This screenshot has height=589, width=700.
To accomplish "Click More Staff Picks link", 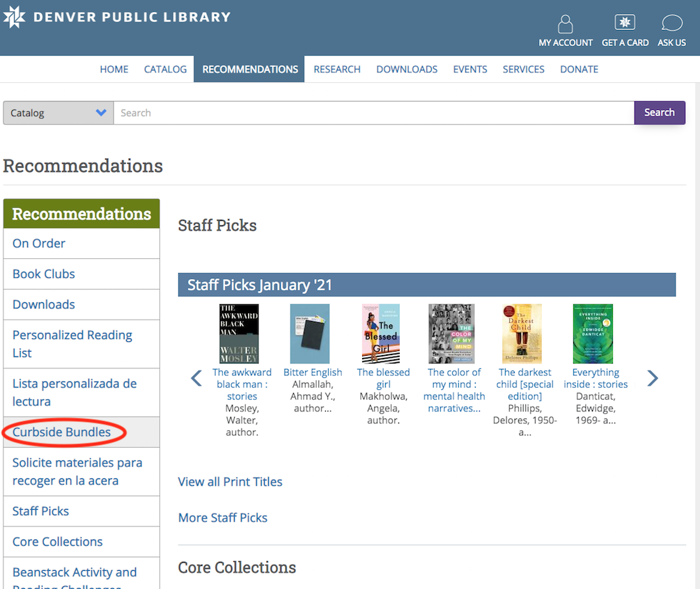I will pos(223,517).
